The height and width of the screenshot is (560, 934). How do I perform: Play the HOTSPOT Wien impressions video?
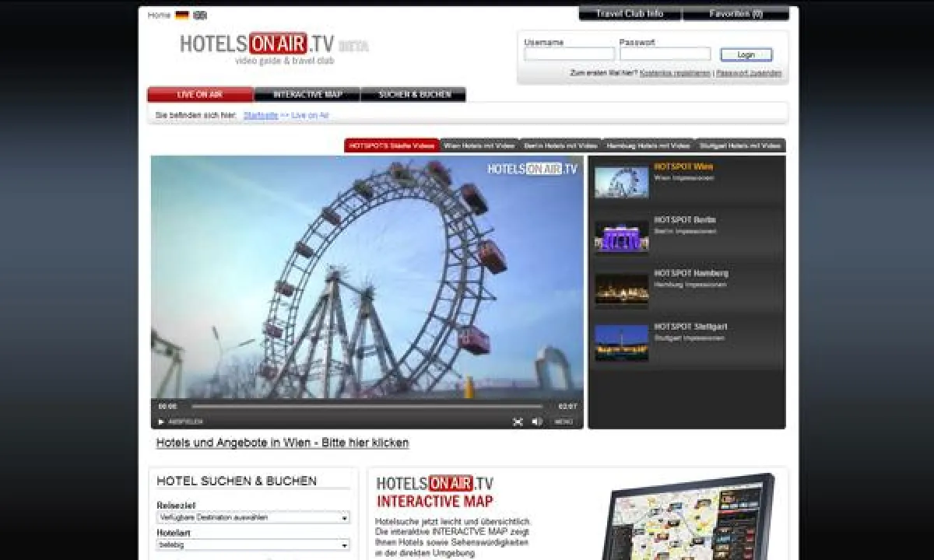[x=620, y=180]
